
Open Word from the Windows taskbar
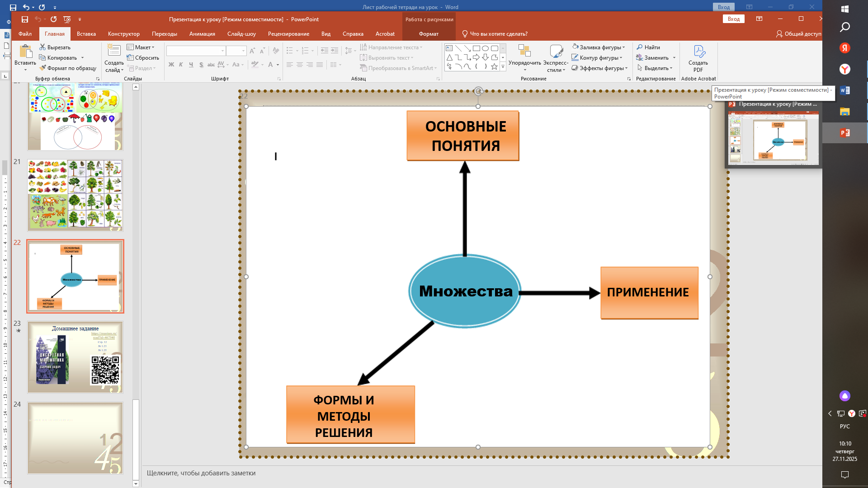click(844, 90)
